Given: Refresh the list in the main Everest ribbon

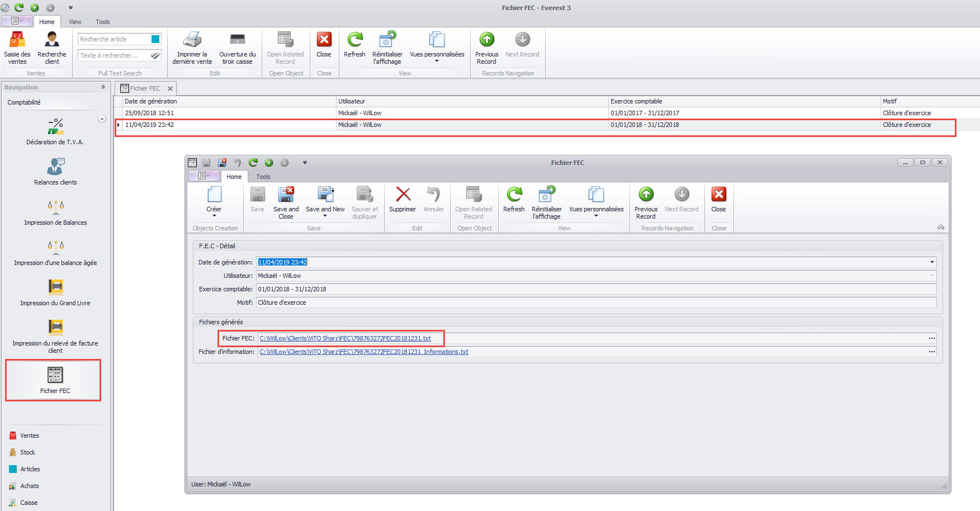Looking at the screenshot, I should (x=354, y=45).
